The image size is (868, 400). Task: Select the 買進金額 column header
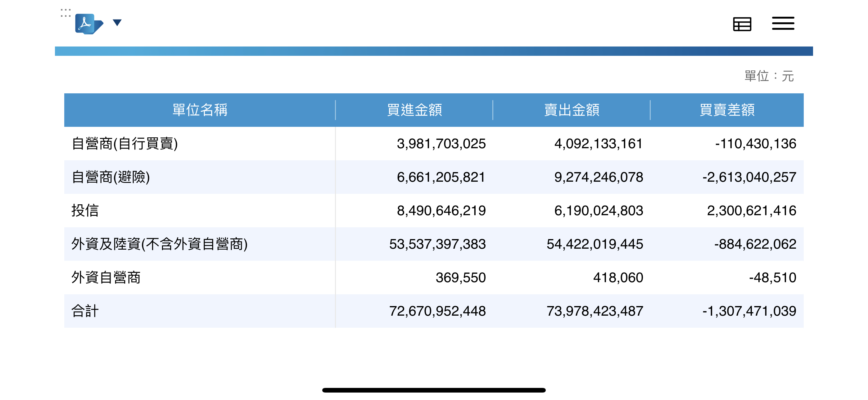[x=414, y=110]
